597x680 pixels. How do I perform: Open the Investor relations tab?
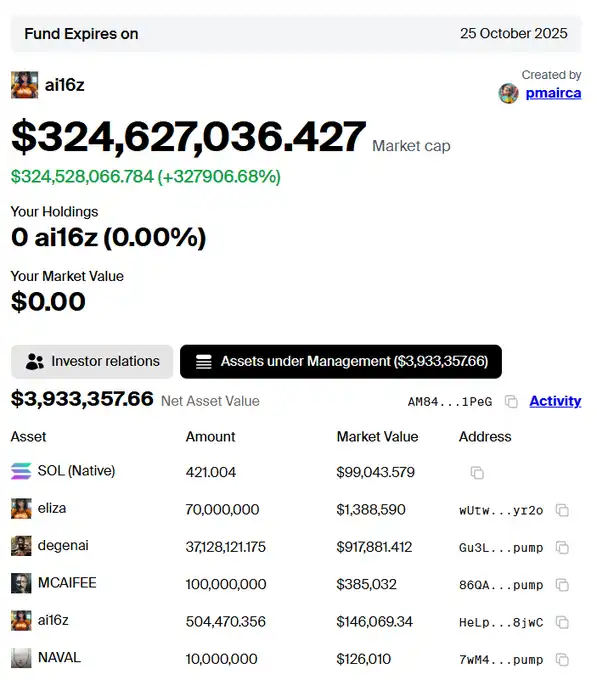[x=92, y=361]
